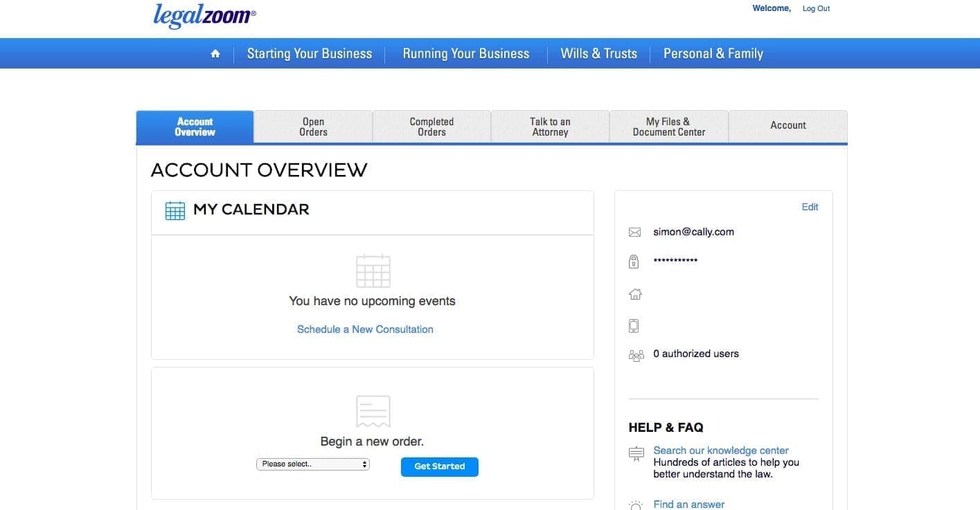This screenshot has height=510, width=980.
Task: Open My Files & Document Center tab
Action: click(669, 127)
